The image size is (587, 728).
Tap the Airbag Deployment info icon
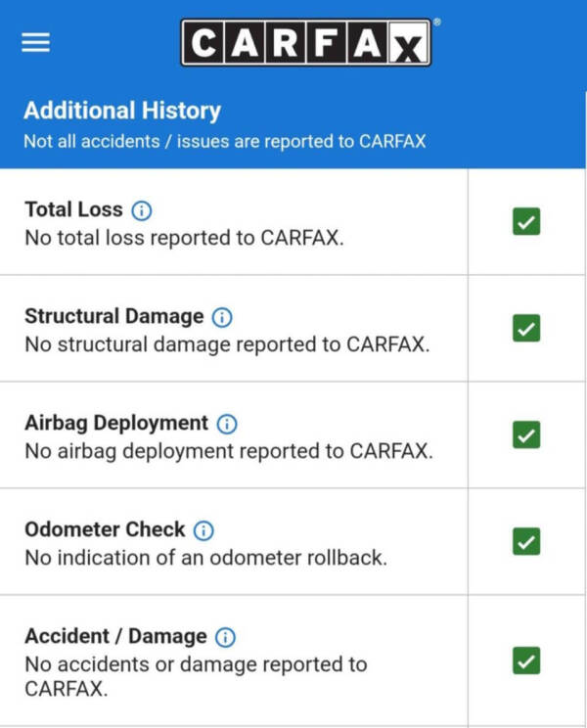227,424
